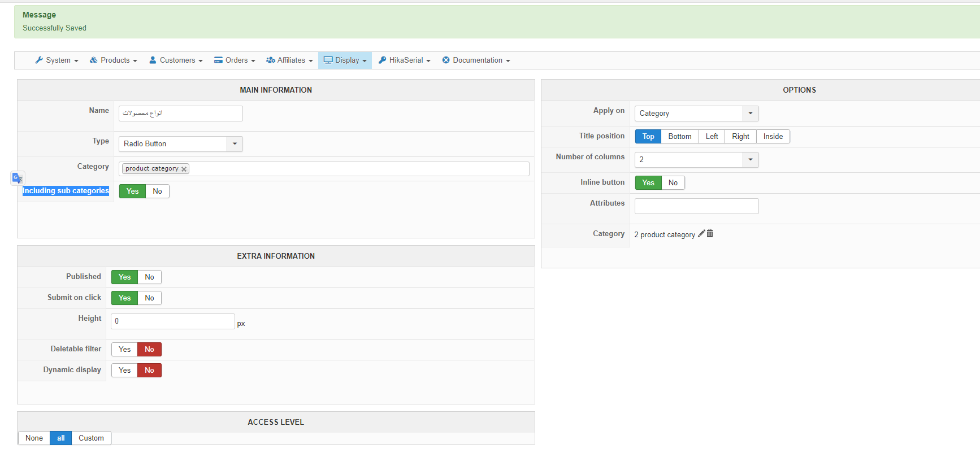The height and width of the screenshot is (466, 980).
Task: Click the Height input field
Action: 173,321
